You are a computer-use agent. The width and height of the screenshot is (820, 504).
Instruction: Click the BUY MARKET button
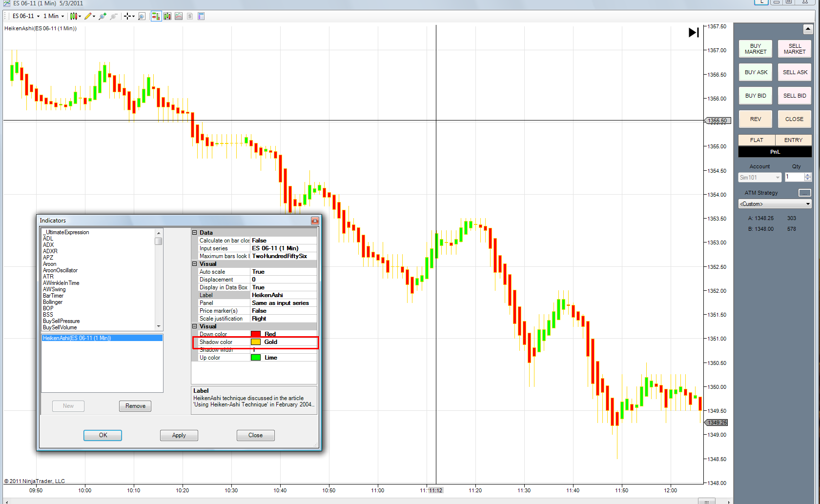tap(756, 49)
